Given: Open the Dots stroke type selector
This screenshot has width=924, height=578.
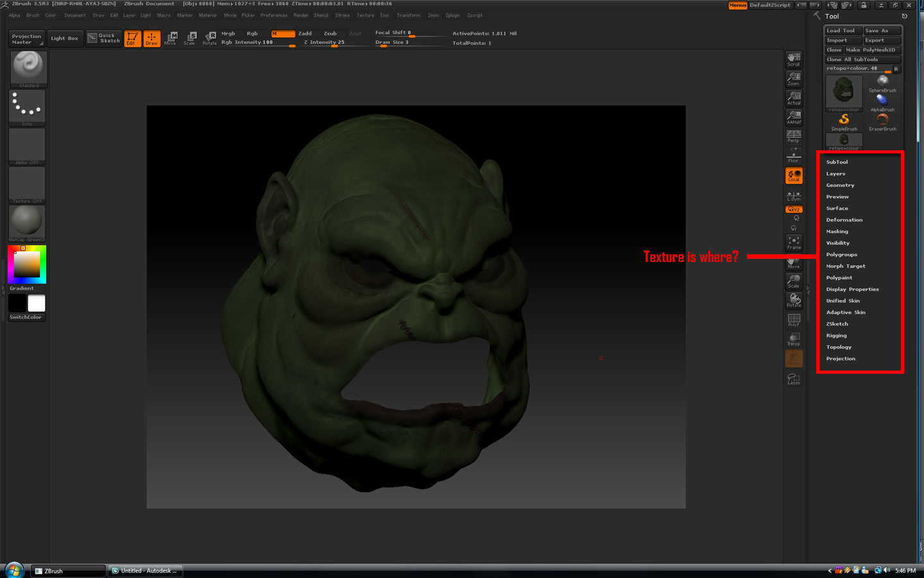Looking at the screenshot, I should click(x=28, y=107).
